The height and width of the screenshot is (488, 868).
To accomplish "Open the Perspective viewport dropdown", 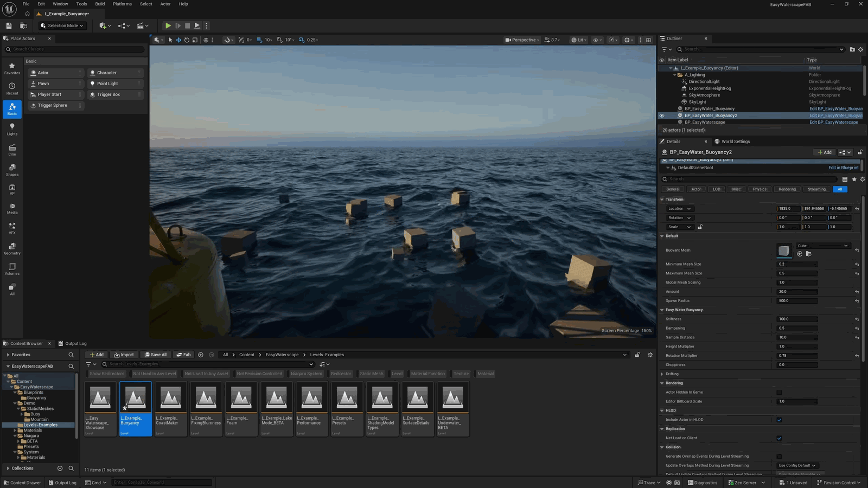I will (522, 40).
